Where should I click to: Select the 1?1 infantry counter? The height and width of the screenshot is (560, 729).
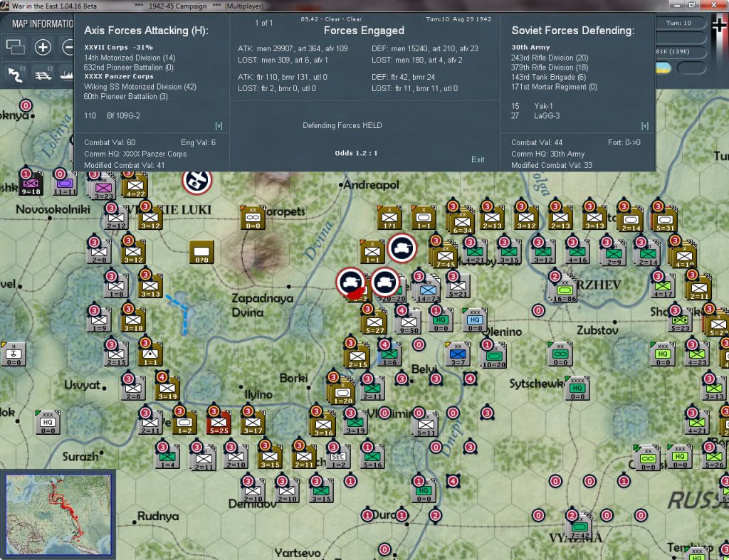tap(389, 218)
